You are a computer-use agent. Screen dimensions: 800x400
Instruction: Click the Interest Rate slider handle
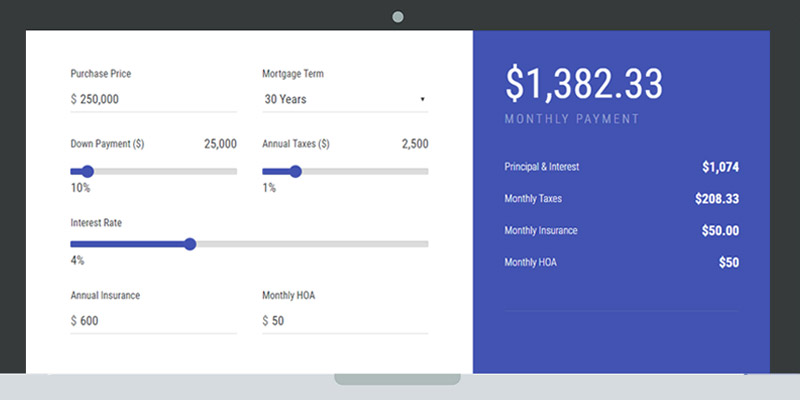[x=190, y=244]
